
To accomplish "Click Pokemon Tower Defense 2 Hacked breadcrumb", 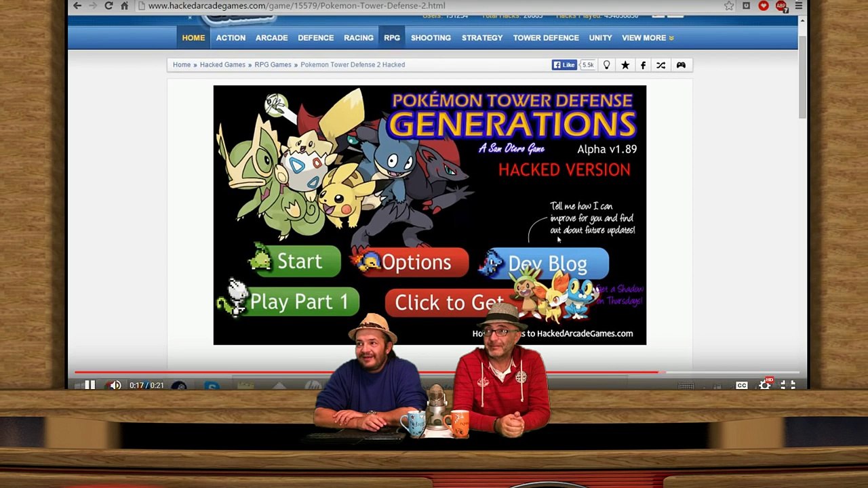I will (x=353, y=65).
